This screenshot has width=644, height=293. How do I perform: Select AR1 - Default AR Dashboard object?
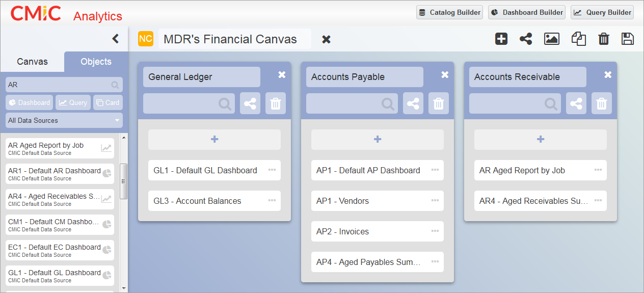(x=60, y=174)
